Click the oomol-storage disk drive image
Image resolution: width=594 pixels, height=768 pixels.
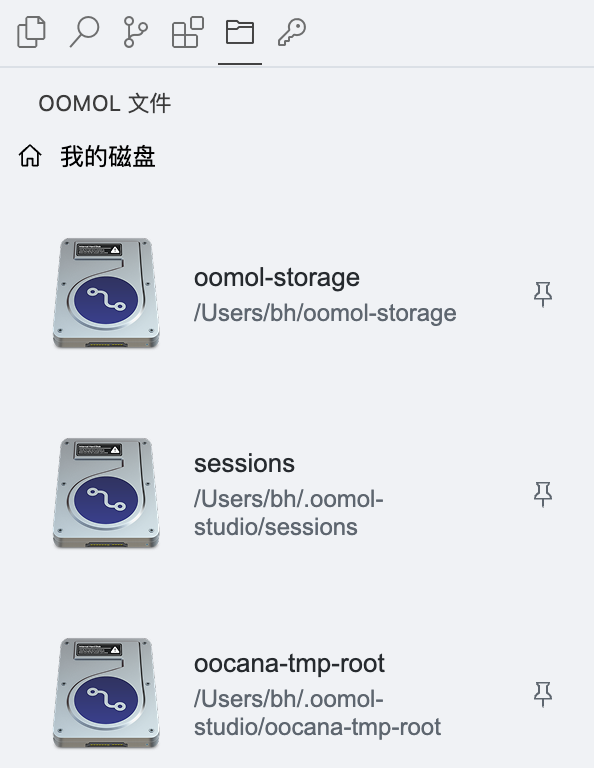point(106,293)
